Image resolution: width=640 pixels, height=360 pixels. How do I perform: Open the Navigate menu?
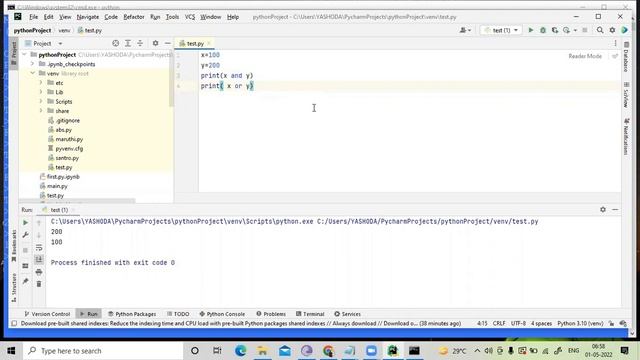pos(88,17)
